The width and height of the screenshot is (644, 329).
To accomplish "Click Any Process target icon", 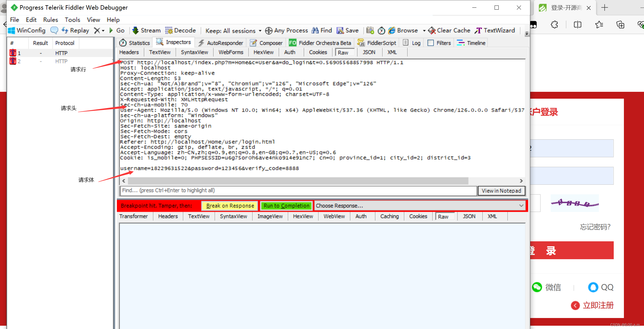I will coord(269,31).
